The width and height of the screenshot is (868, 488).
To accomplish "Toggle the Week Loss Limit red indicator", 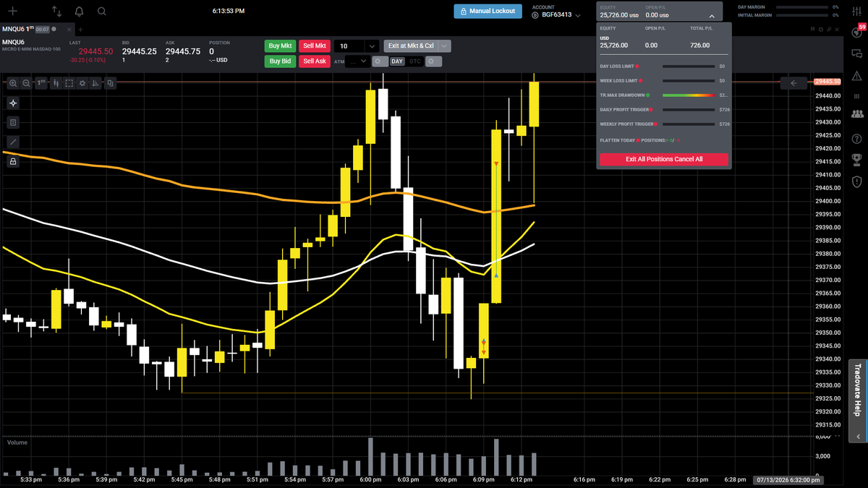I will click(x=641, y=80).
